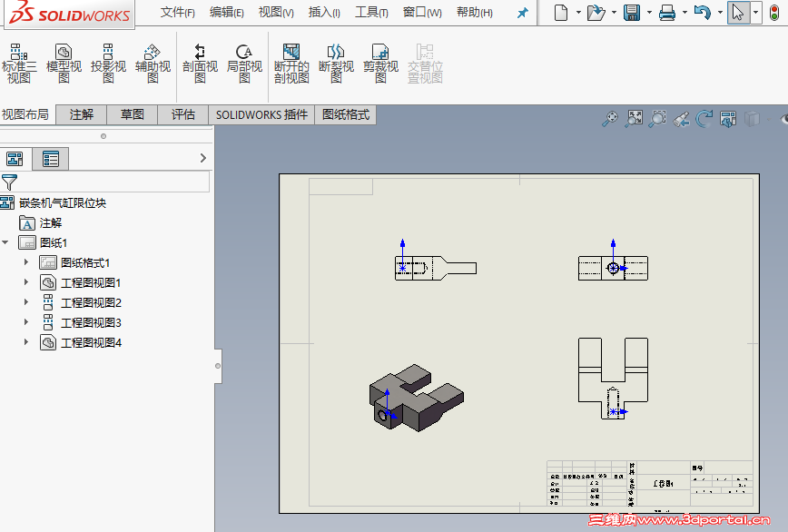
Task: Click the Print icon
Action: (667, 12)
